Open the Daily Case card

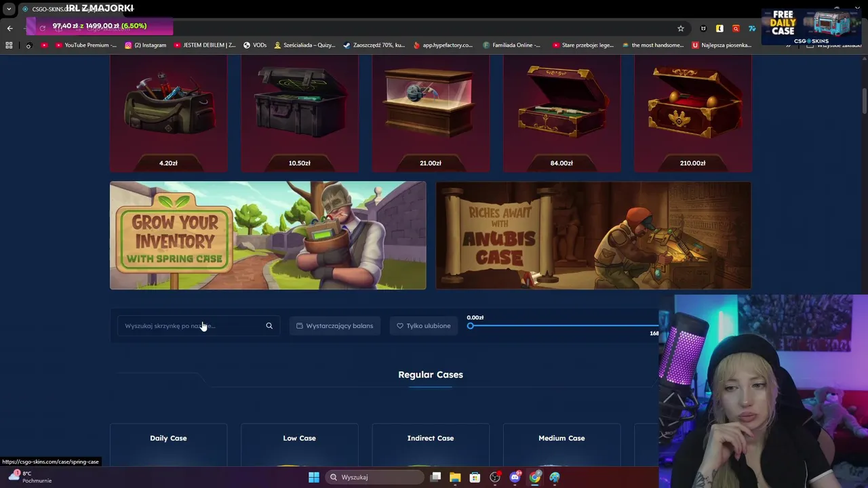(168, 446)
